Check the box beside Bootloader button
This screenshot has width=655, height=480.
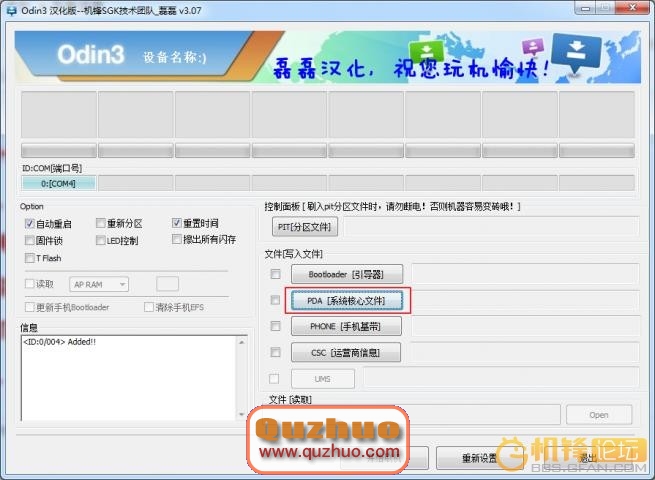[x=275, y=274]
